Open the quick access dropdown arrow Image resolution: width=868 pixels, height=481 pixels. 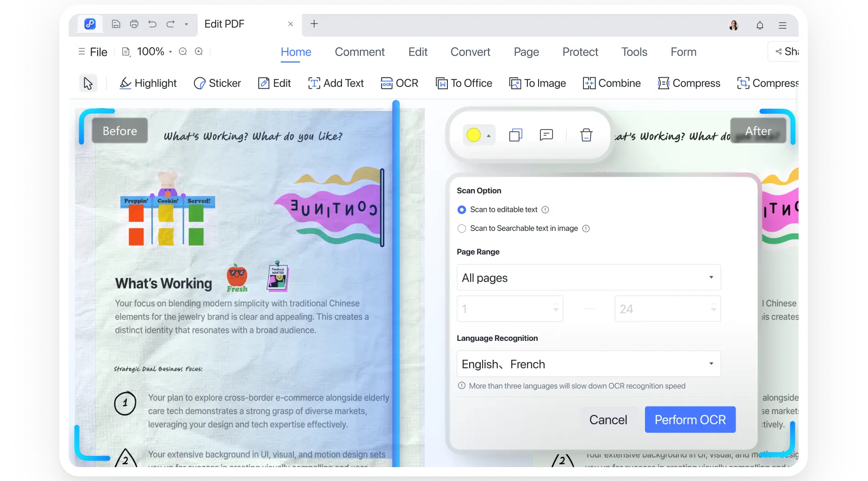tap(186, 25)
